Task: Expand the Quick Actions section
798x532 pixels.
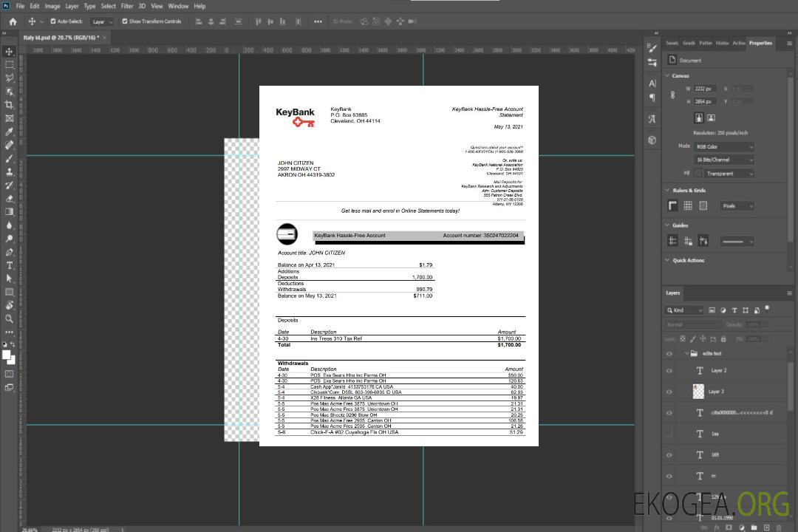Action: [668, 260]
